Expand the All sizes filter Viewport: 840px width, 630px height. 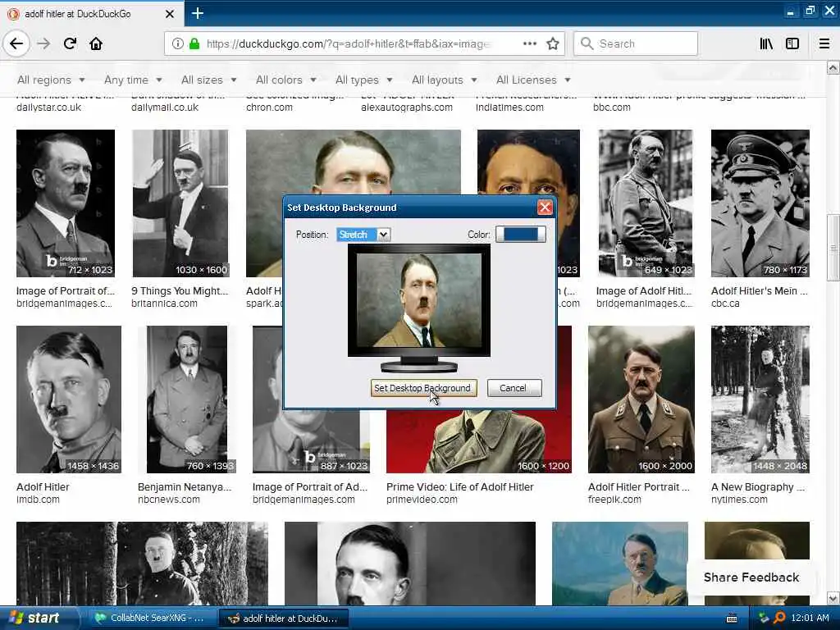point(209,80)
